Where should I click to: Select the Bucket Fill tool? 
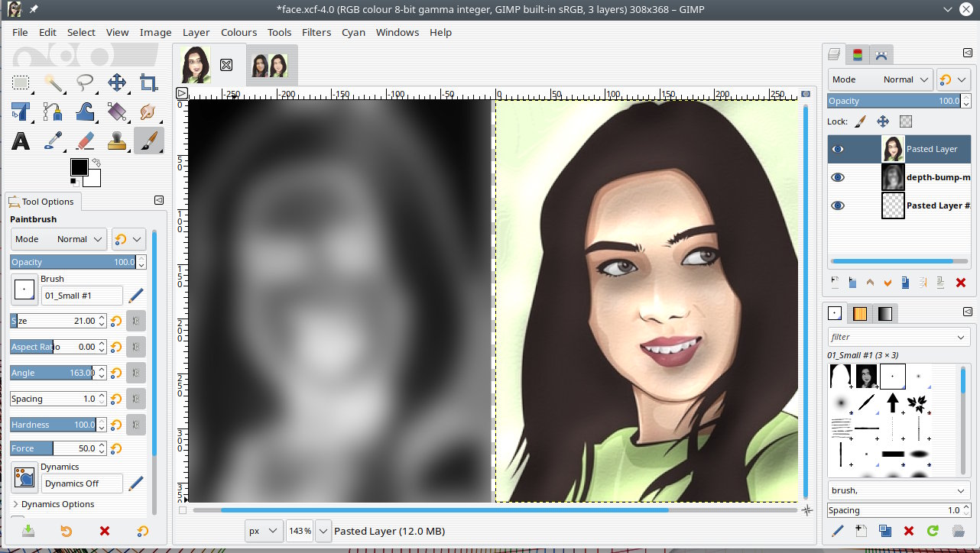click(117, 112)
